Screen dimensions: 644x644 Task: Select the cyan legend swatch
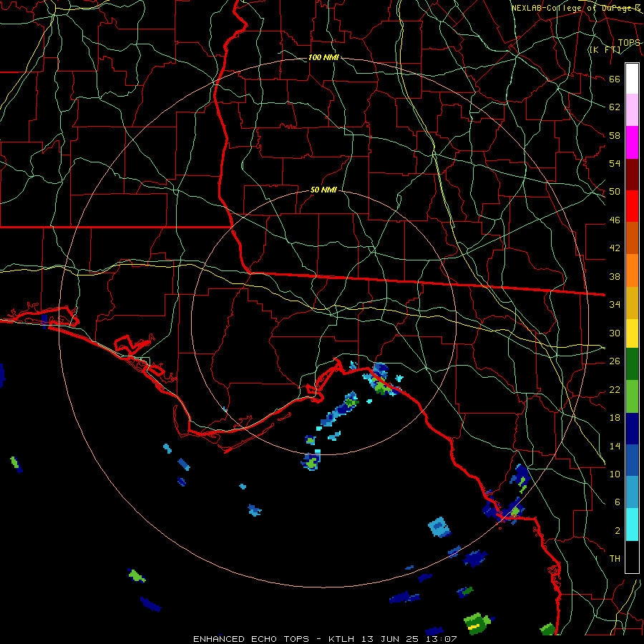coord(632,525)
